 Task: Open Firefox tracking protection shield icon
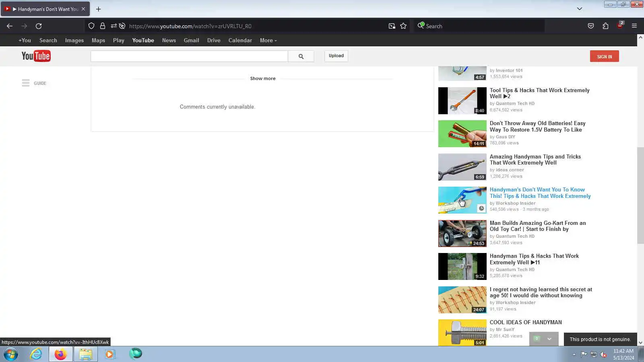pyautogui.click(x=91, y=26)
